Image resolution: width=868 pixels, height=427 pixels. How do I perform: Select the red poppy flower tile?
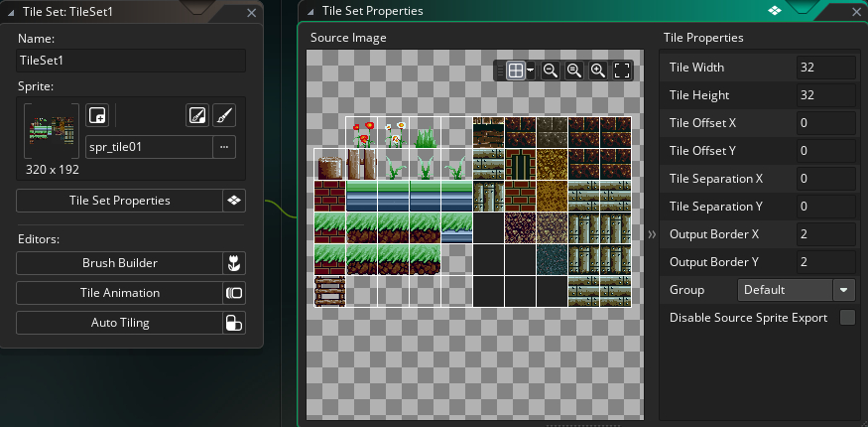[x=361, y=132]
